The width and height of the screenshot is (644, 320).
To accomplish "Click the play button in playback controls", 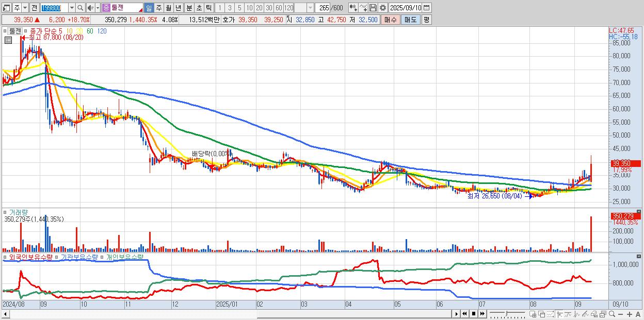I will click(457, 314).
